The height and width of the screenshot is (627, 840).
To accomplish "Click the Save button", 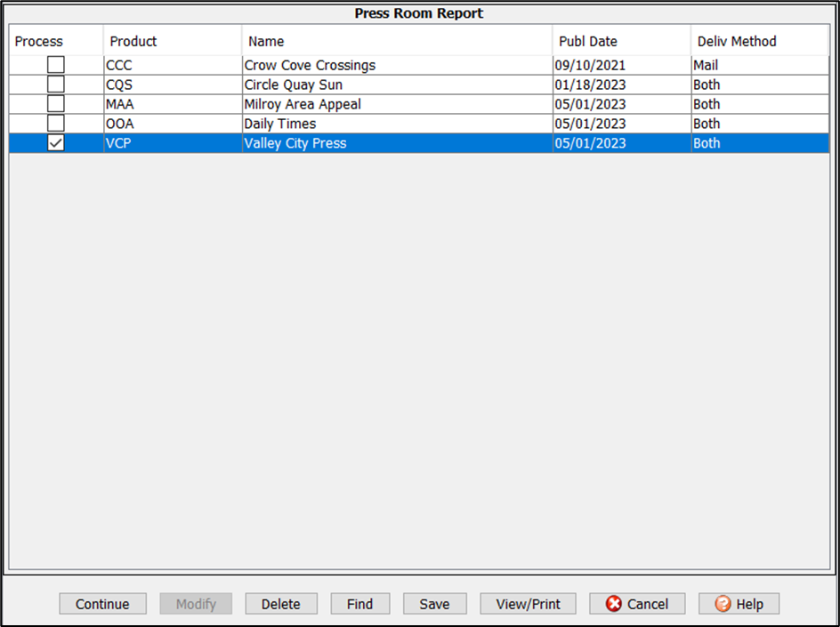I will pyautogui.click(x=434, y=604).
